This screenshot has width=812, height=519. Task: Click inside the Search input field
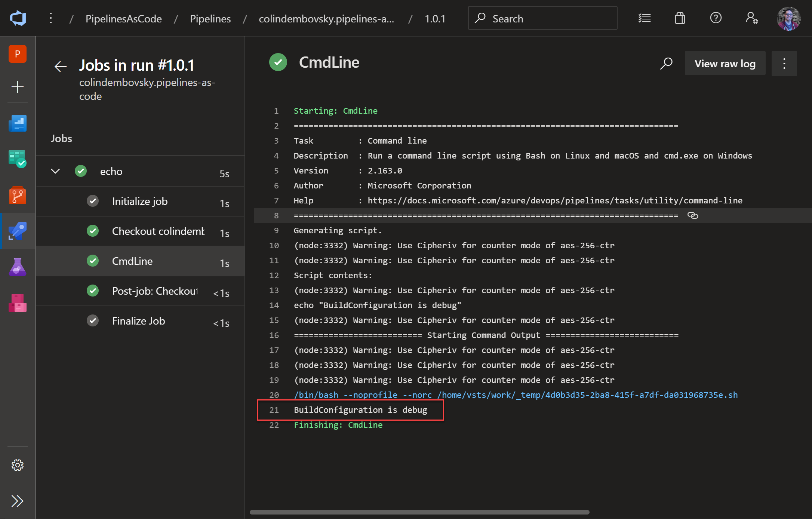(542, 18)
